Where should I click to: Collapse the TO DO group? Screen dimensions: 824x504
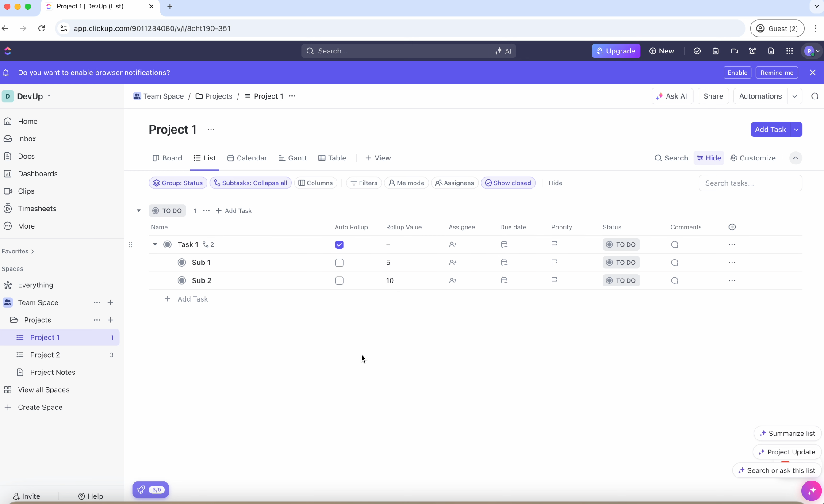[138, 210]
